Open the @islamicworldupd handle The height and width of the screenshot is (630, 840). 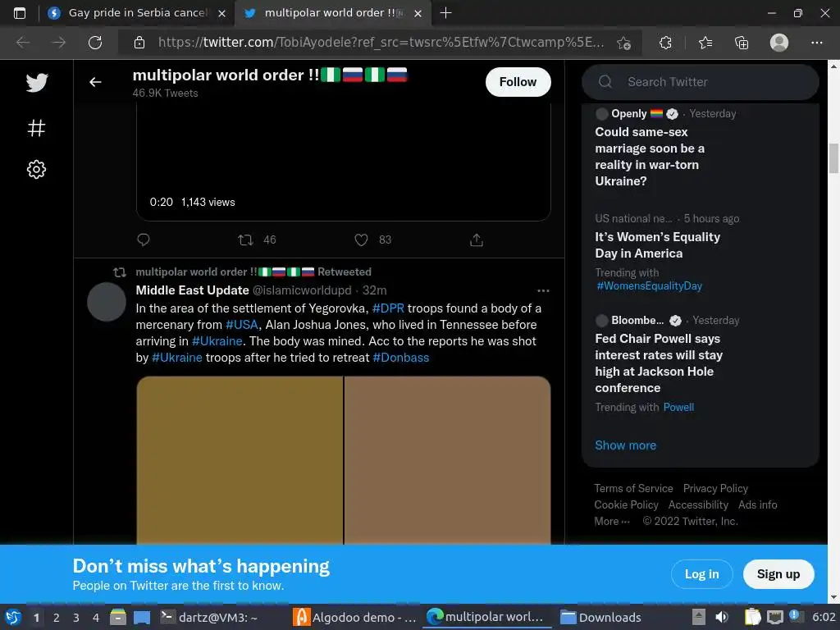(302, 290)
